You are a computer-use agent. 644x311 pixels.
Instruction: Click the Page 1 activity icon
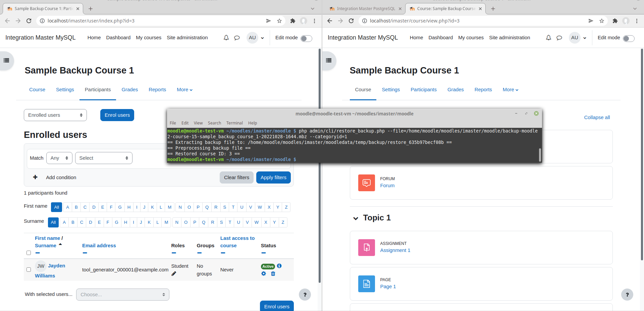pos(367,284)
